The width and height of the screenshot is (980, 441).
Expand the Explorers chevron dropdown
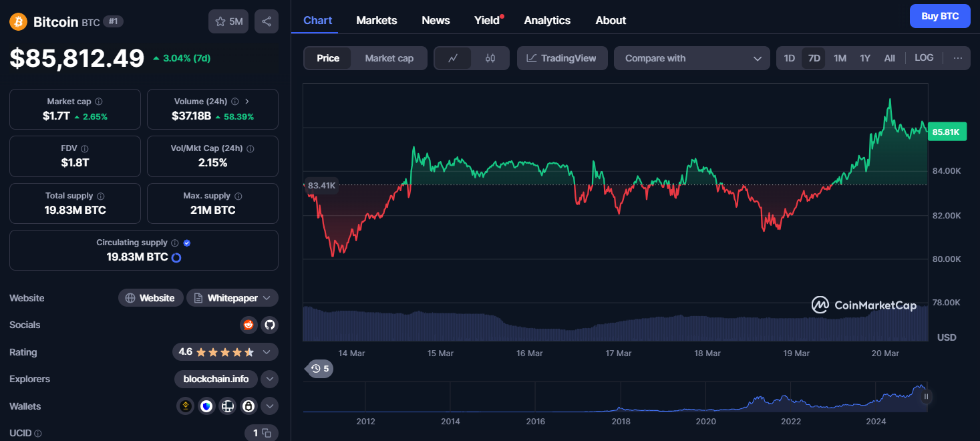point(269,379)
